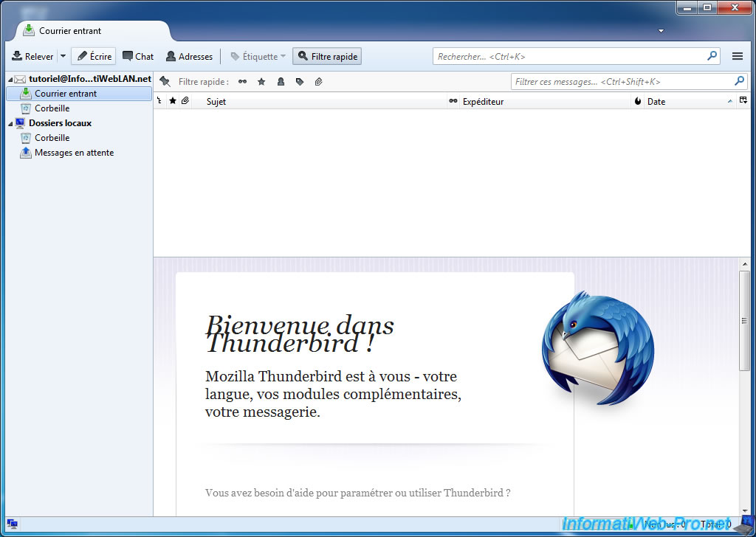This screenshot has width=756, height=537.
Task: Toggle the starred messages filter
Action: point(261,81)
